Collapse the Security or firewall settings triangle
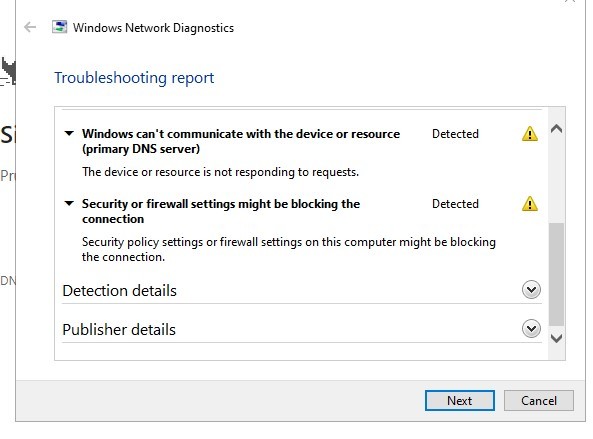 [x=69, y=203]
